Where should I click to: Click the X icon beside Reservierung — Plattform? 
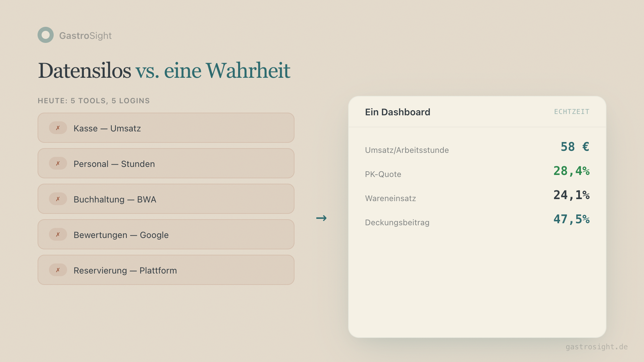[x=58, y=270]
